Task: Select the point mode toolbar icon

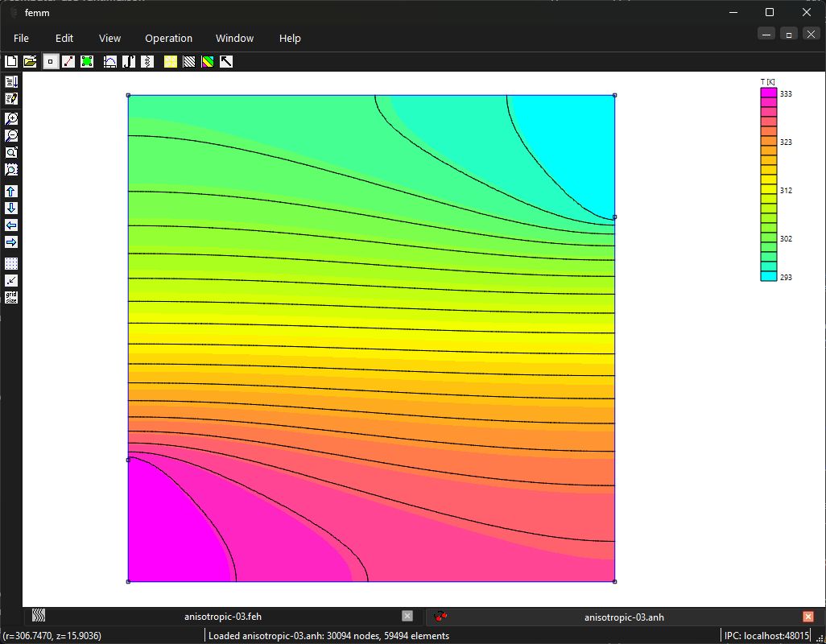Action: coord(51,62)
